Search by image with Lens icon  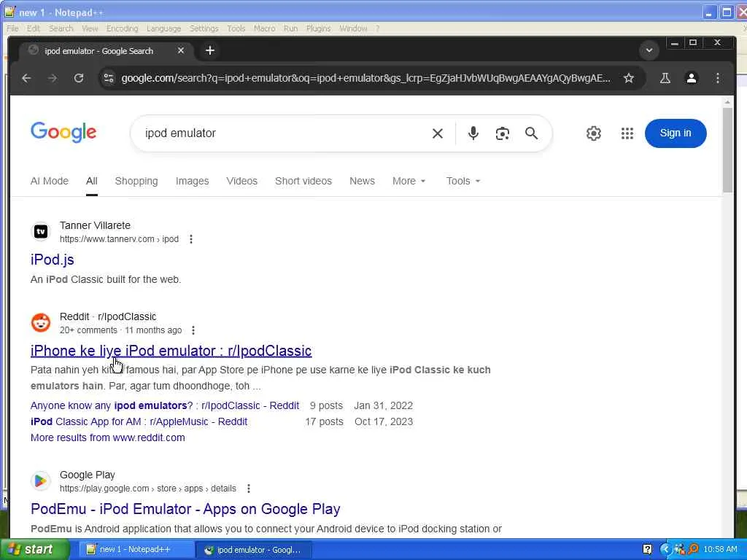coord(502,133)
